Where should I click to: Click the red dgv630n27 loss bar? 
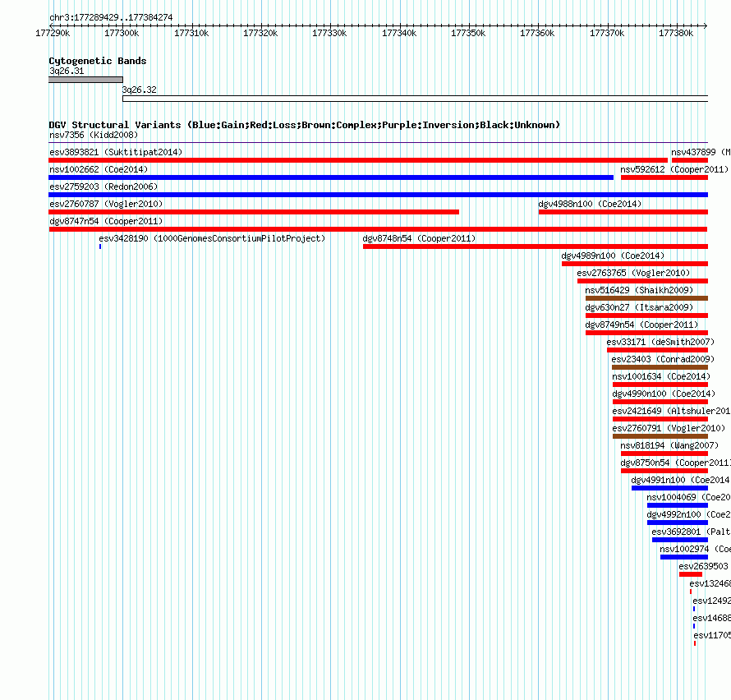tap(646, 315)
